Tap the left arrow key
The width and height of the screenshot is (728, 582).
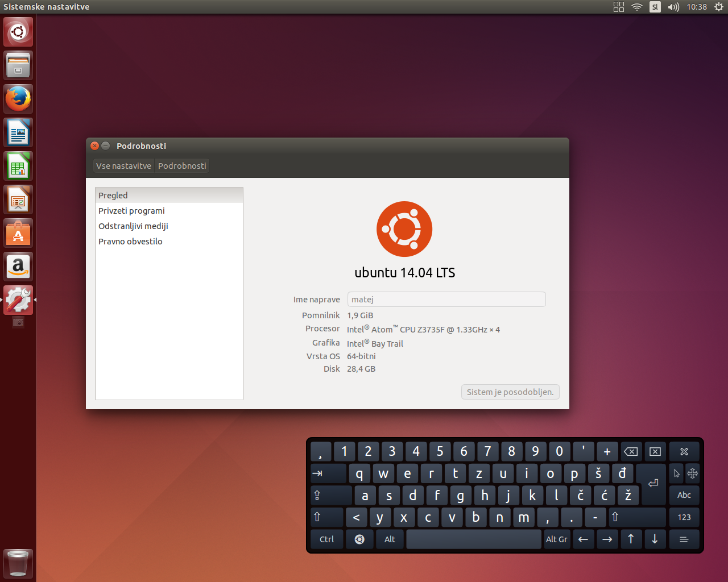pos(583,539)
